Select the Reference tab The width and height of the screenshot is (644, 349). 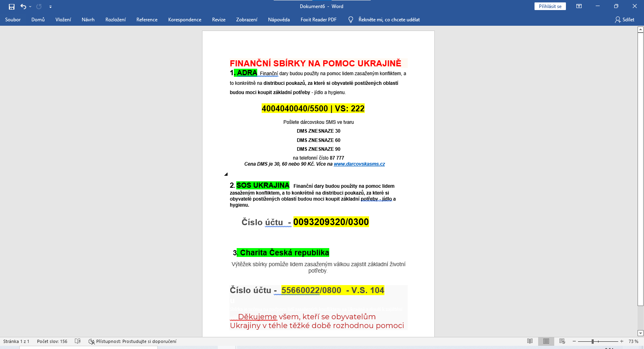(147, 19)
